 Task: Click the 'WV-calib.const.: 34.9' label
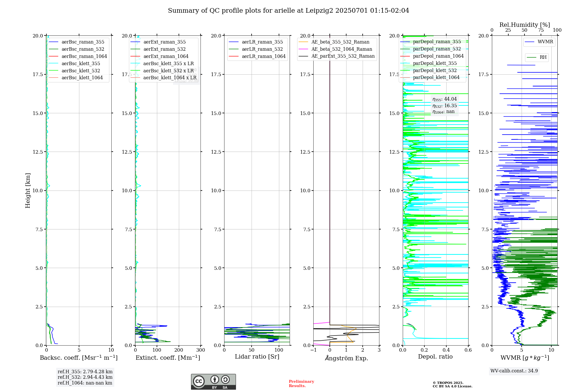pyautogui.click(x=514, y=371)
